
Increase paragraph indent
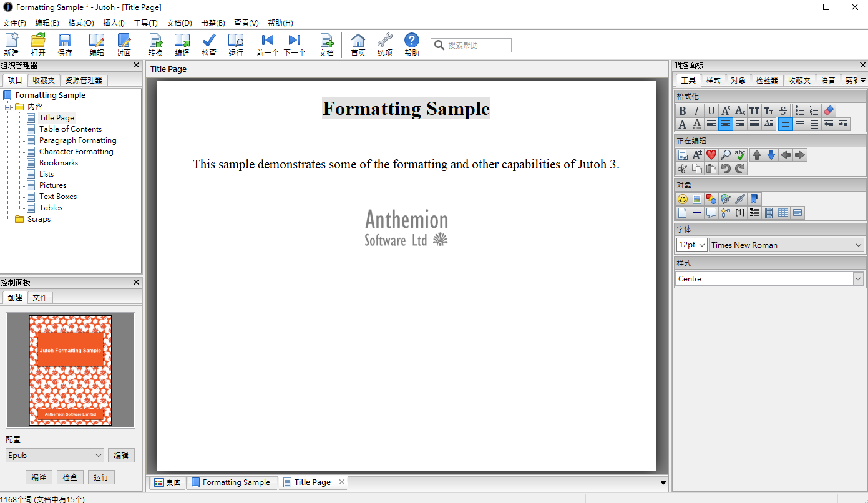pos(843,124)
